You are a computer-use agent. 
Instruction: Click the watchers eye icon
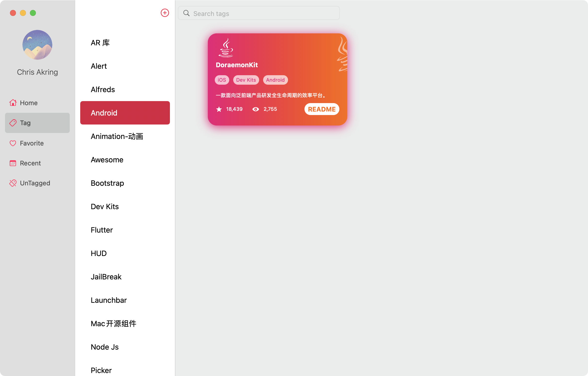256,109
